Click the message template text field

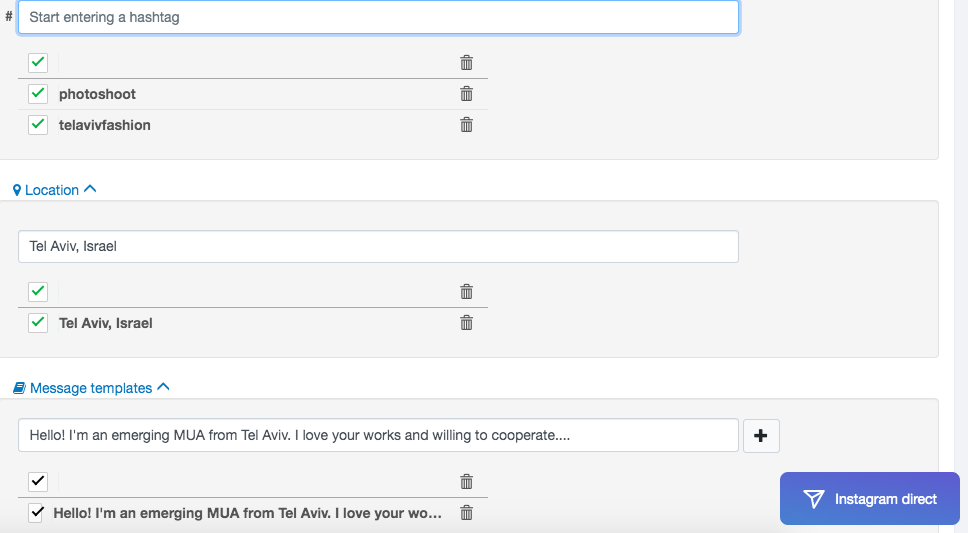coord(378,435)
